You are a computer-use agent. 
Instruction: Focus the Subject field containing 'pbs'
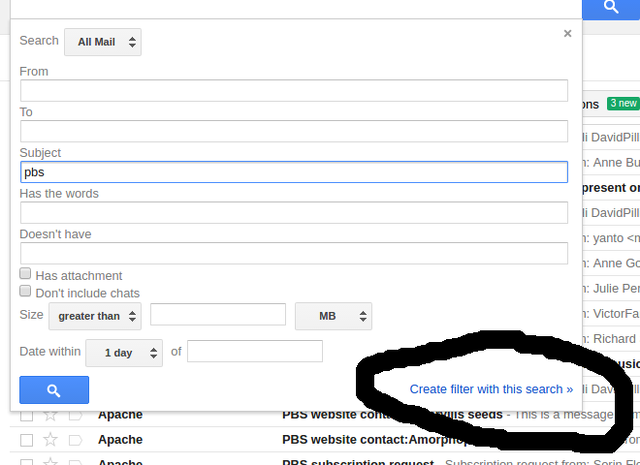coord(294,172)
